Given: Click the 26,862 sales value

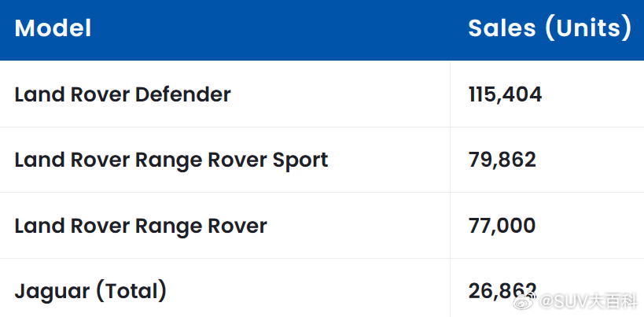Looking at the screenshot, I should [502, 291].
